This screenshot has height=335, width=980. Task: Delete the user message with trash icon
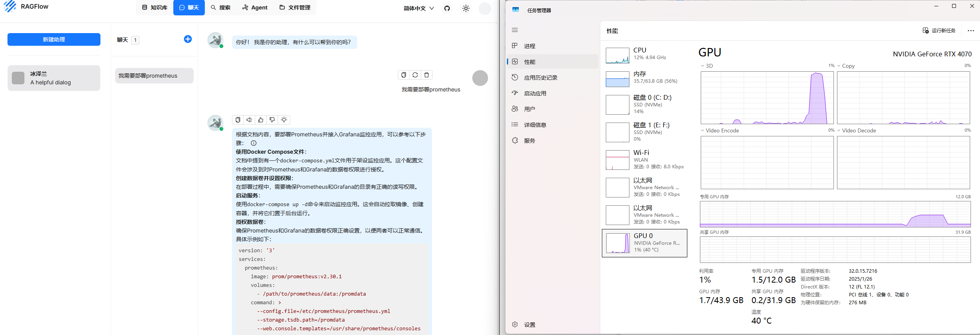coord(427,75)
